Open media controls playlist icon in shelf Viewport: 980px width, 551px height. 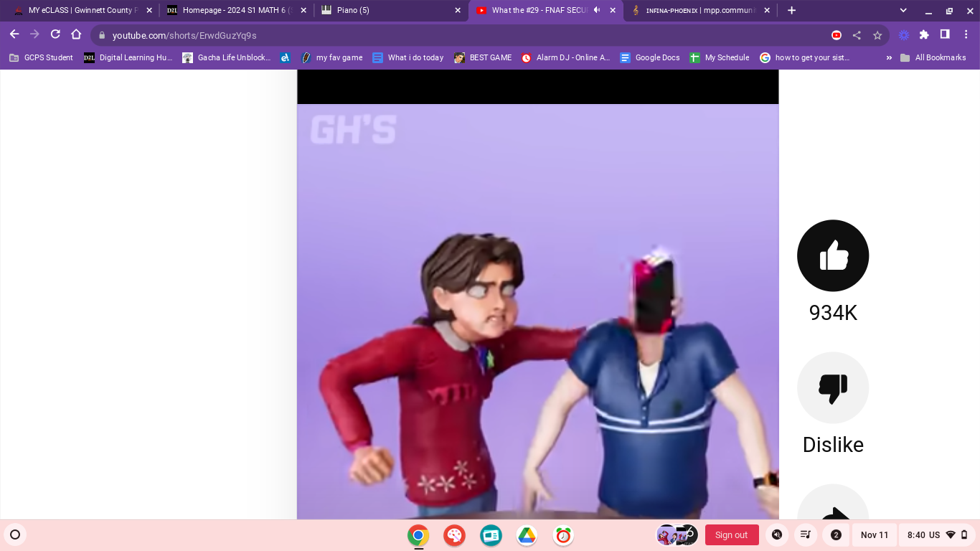806,534
